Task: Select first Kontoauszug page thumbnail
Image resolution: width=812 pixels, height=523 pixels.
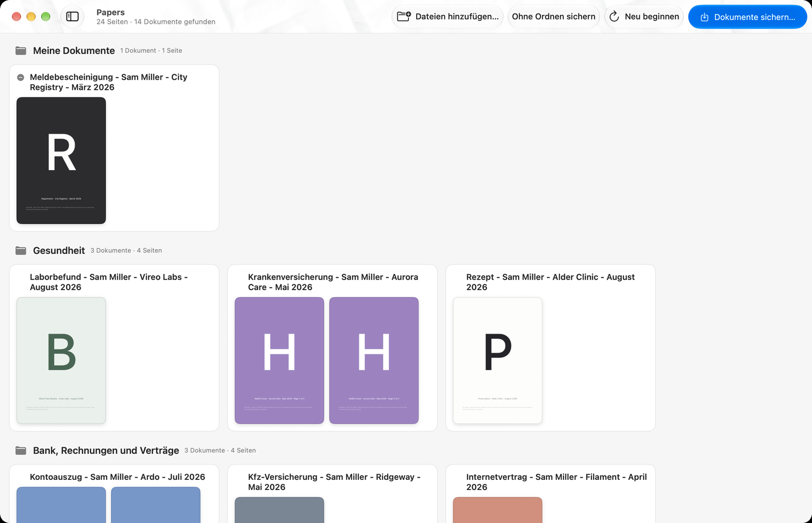Action: tap(61, 505)
